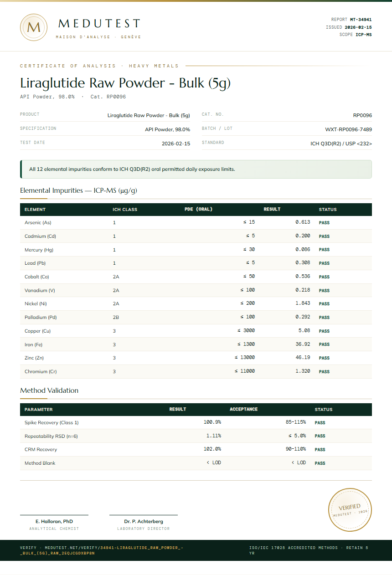Viewport: 392px width, 575px height.
Task: Click the PASS status in the Chromium row
Action: pyautogui.click(x=324, y=372)
